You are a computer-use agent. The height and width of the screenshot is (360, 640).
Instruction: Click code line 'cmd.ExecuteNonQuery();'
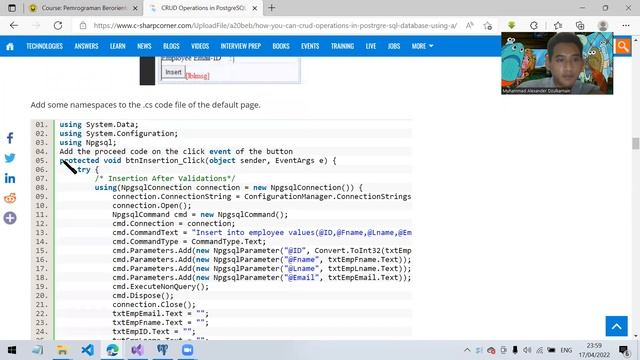click(x=160, y=287)
